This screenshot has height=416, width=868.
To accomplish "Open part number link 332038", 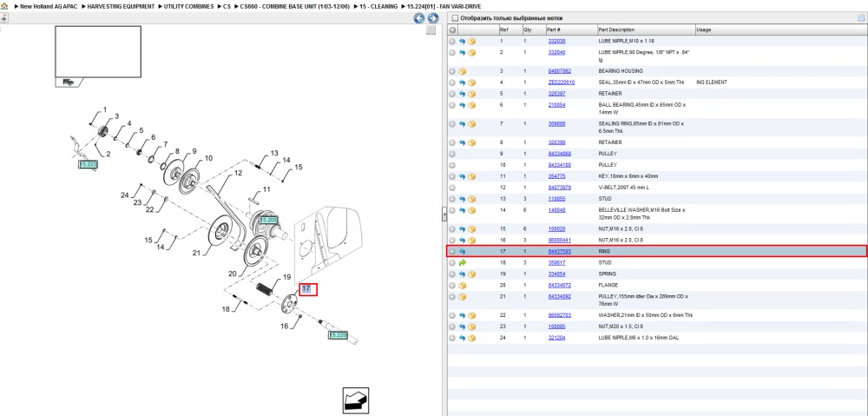I will pyautogui.click(x=556, y=42).
